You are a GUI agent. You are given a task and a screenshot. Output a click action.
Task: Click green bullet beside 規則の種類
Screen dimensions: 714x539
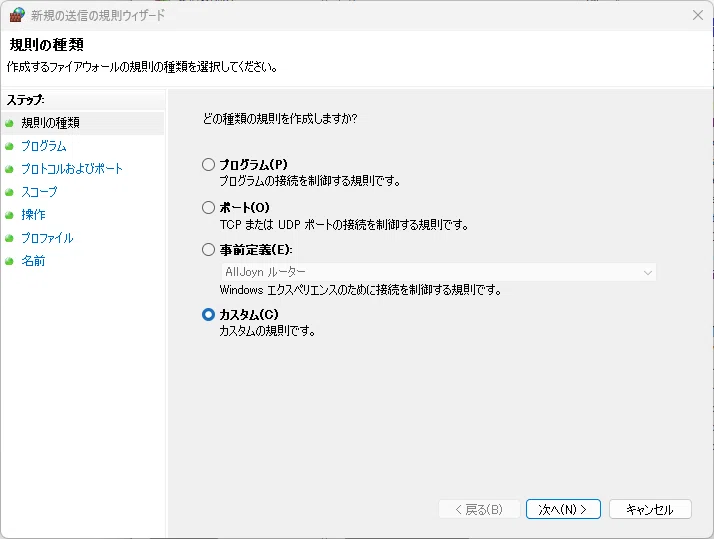click(9, 123)
